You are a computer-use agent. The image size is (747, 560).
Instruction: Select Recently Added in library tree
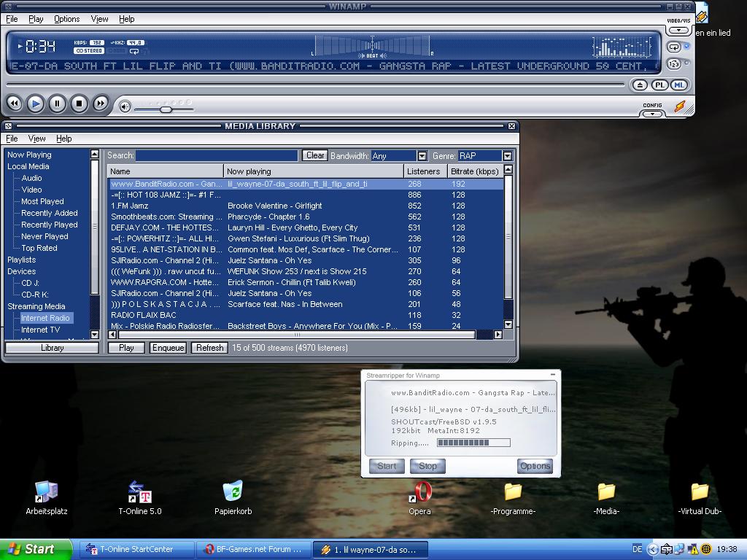point(49,213)
